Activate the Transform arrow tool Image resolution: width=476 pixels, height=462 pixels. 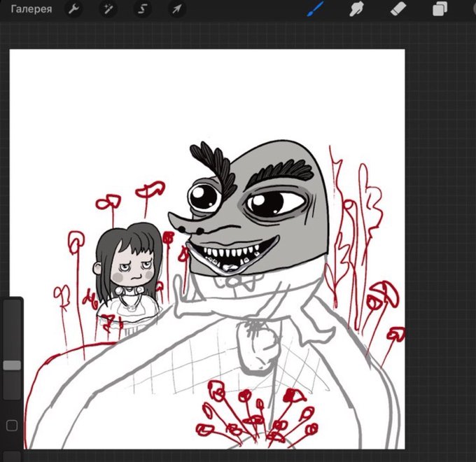(176, 9)
